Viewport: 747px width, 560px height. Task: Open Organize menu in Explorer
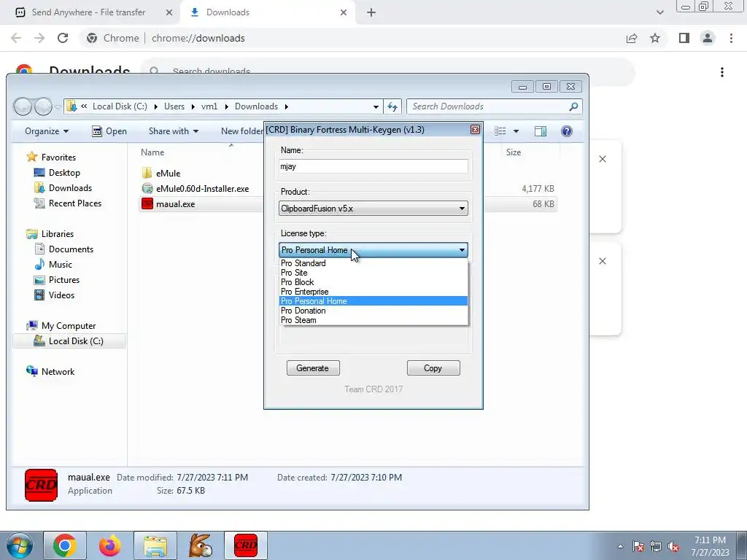coord(47,131)
